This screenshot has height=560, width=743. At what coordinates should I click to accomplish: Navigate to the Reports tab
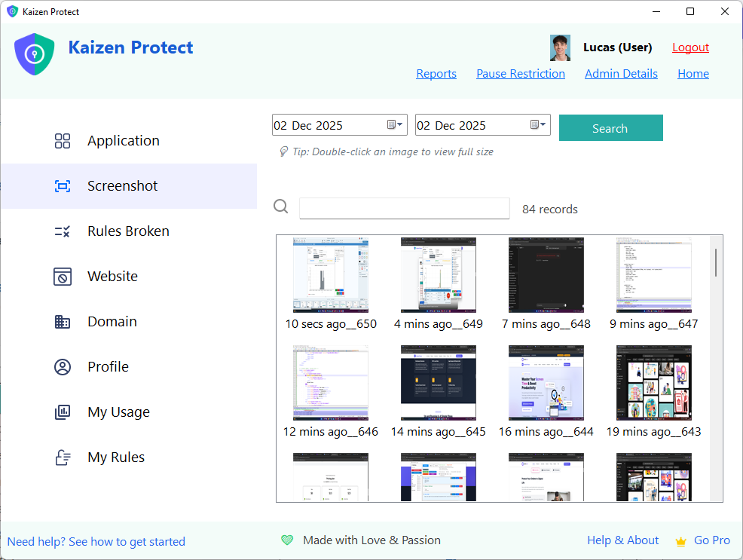tap(436, 73)
